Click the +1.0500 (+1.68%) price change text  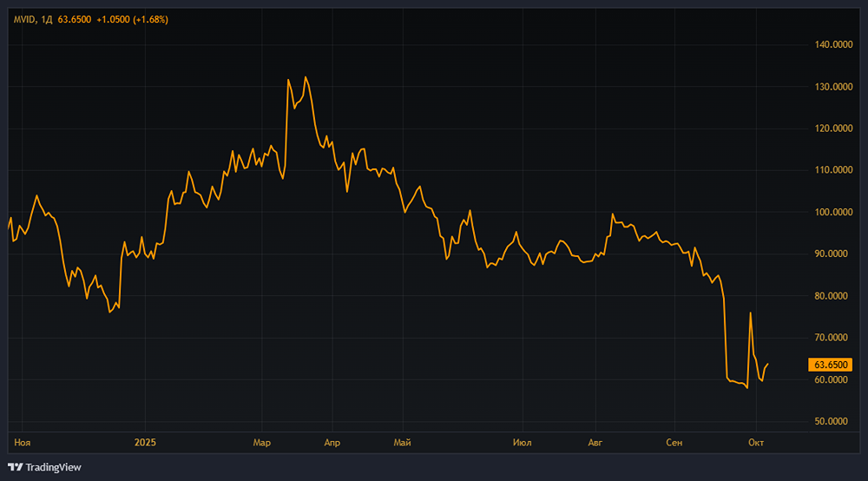132,19
